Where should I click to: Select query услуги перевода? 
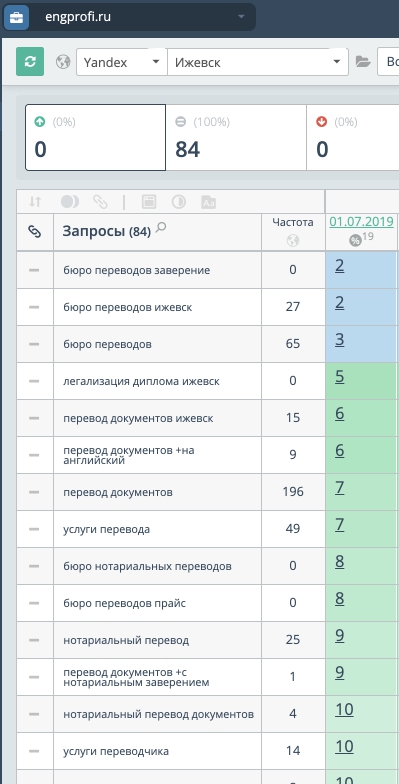(106, 529)
